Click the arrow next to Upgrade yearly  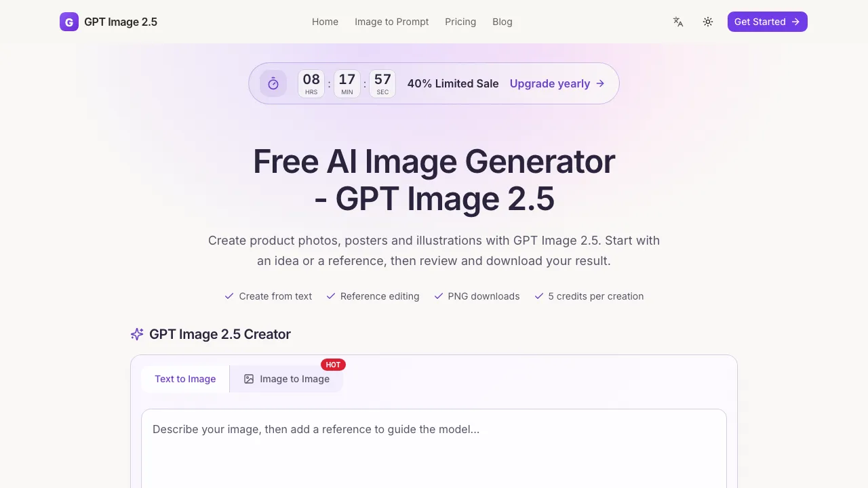tap(600, 83)
